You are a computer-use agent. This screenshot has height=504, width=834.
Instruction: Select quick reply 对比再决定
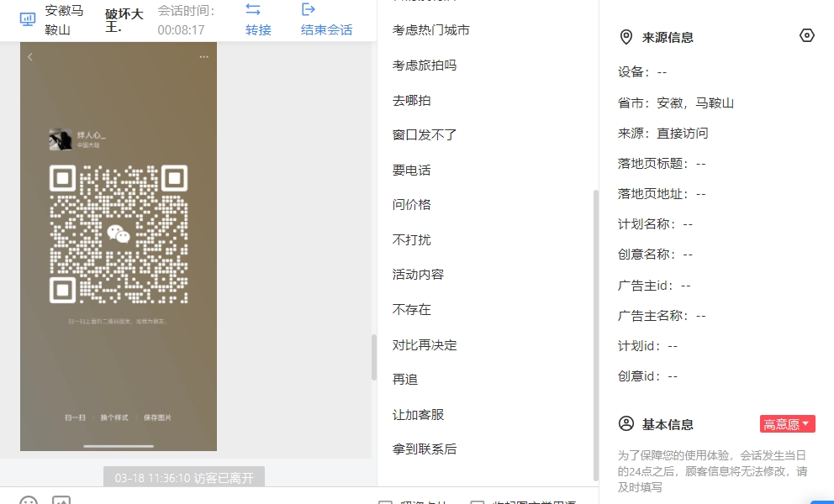point(425,345)
